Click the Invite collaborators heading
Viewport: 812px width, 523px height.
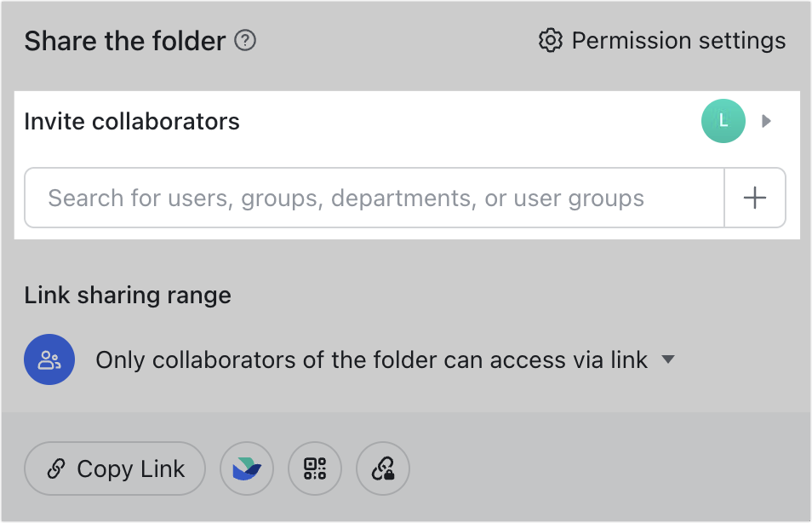[132, 121]
